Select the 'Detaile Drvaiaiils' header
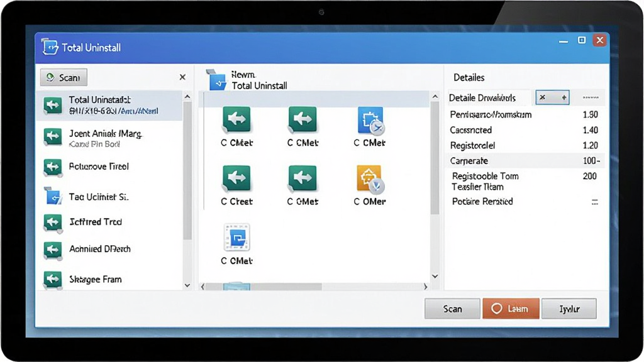This screenshot has height=362, width=644. pyautogui.click(x=482, y=97)
